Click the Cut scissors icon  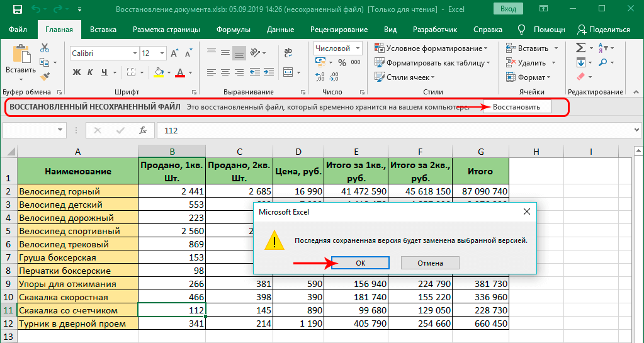click(x=45, y=48)
